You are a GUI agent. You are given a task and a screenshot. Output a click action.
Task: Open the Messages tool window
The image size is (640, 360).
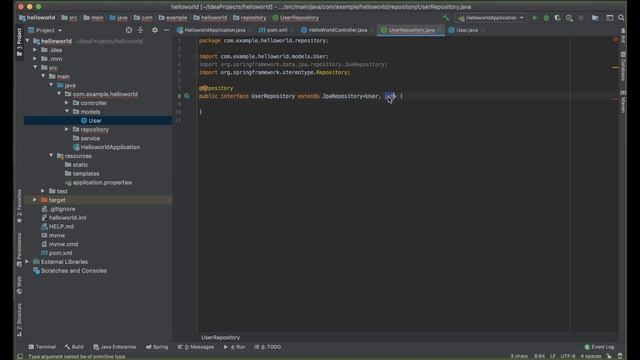(196, 347)
